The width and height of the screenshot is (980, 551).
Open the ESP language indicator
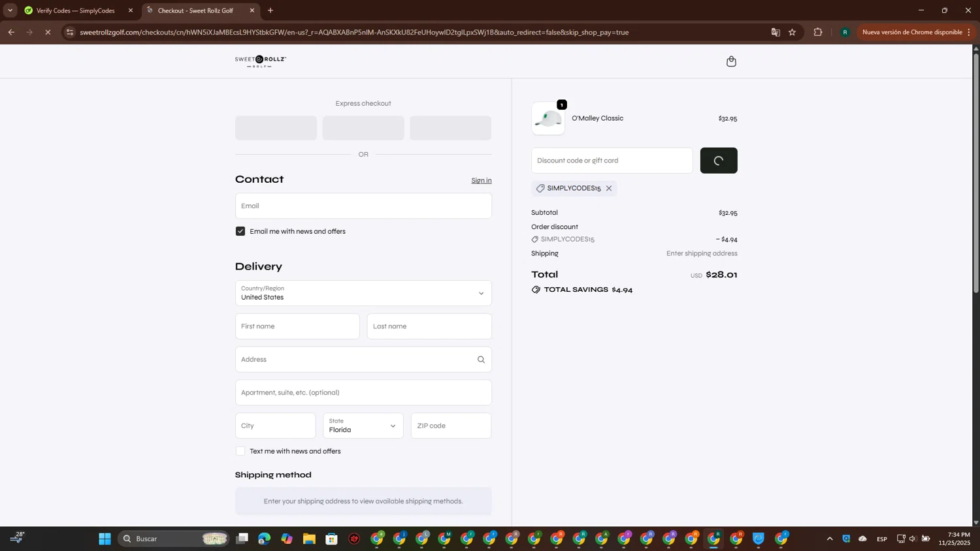[882, 539]
